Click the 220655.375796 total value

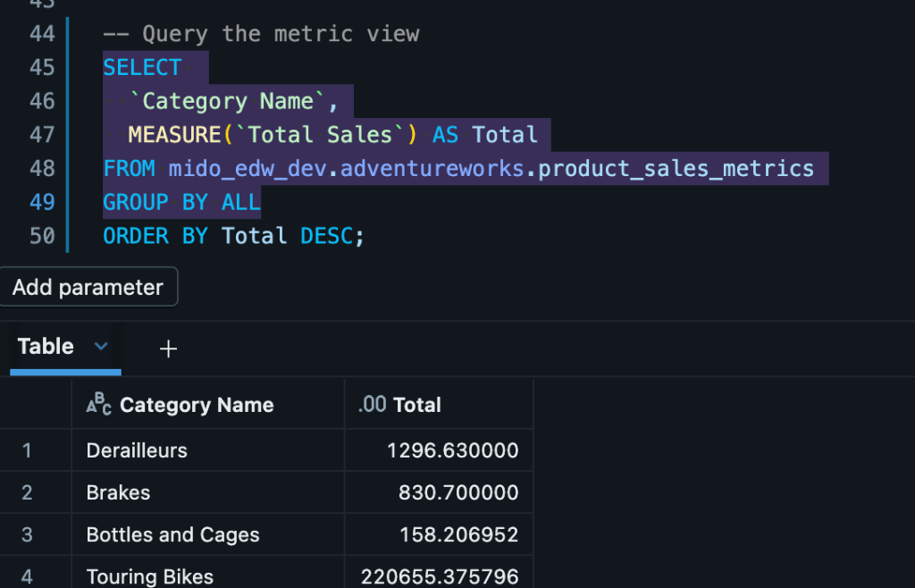pyautogui.click(x=440, y=576)
